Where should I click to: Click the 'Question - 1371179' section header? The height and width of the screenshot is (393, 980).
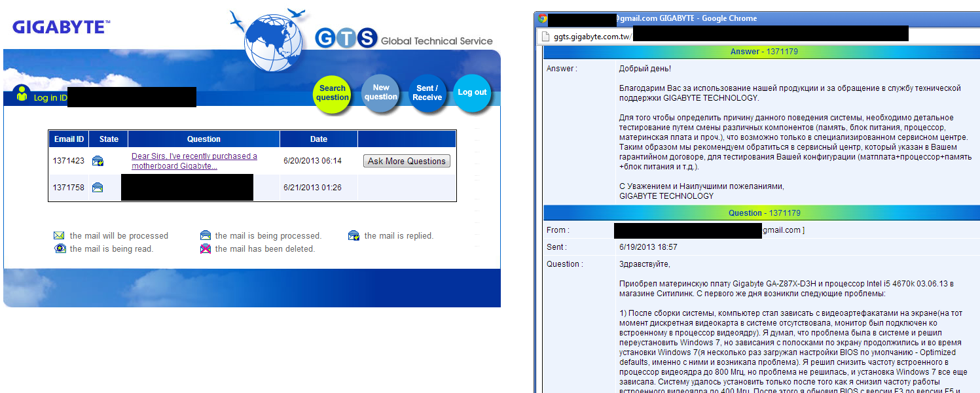tap(763, 213)
